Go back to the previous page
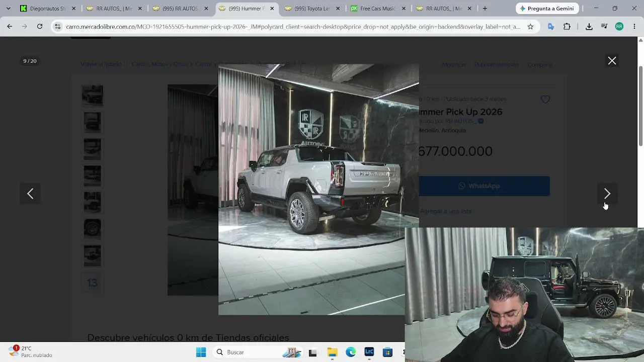 (10, 27)
